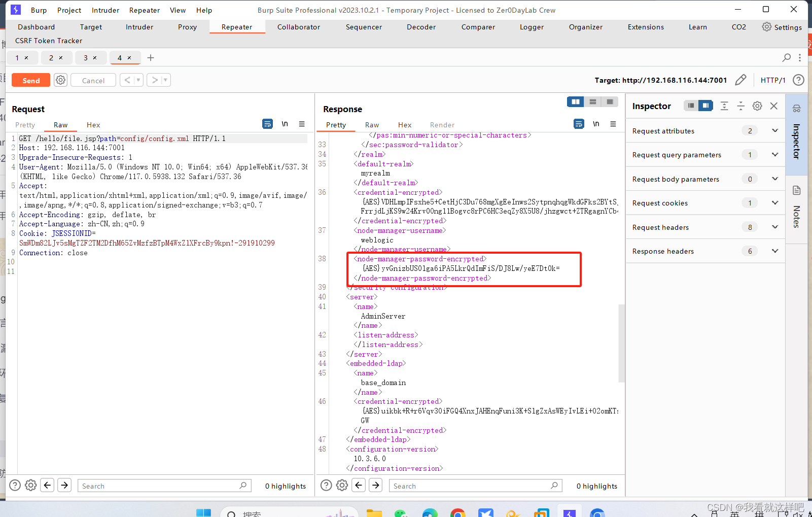This screenshot has width=812, height=517.
Task: Close Repeater tab 1
Action: pyautogui.click(x=26, y=58)
